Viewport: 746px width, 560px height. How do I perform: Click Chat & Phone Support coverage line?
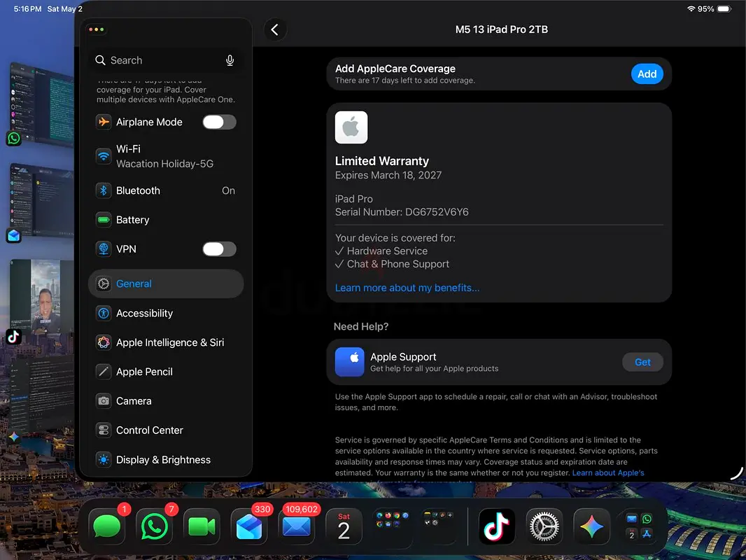pyautogui.click(x=392, y=264)
